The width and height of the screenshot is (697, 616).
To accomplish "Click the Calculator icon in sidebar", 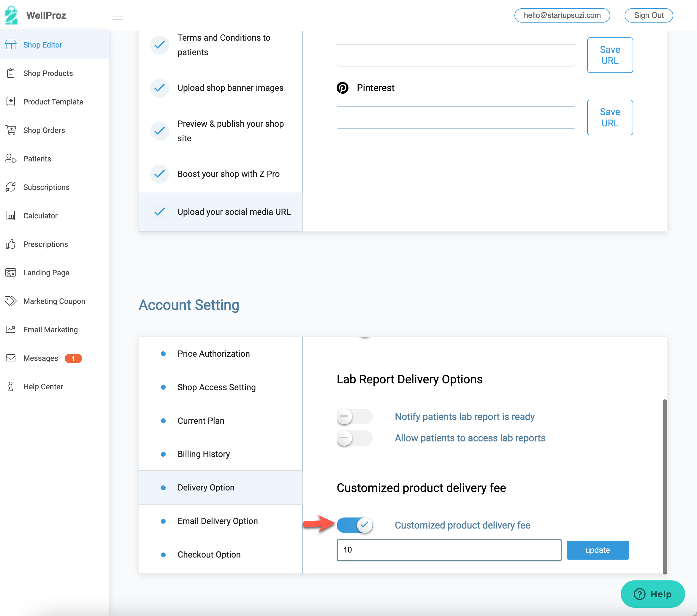I will click(x=11, y=216).
